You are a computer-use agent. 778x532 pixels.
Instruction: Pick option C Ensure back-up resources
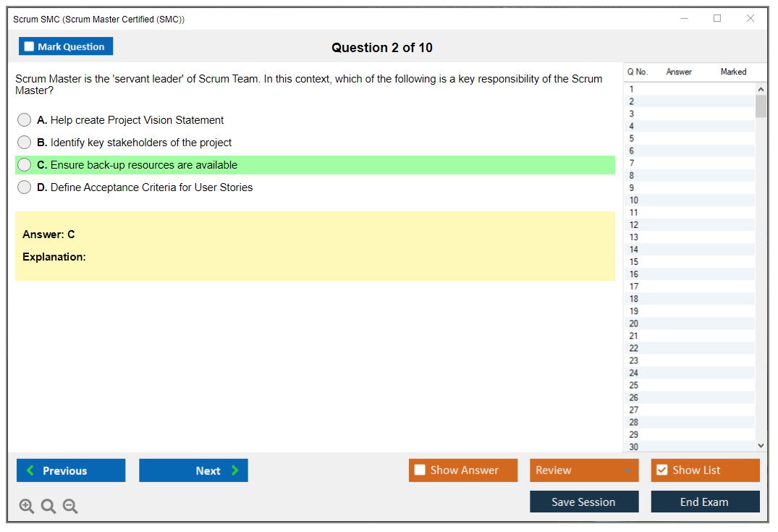coord(25,165)
